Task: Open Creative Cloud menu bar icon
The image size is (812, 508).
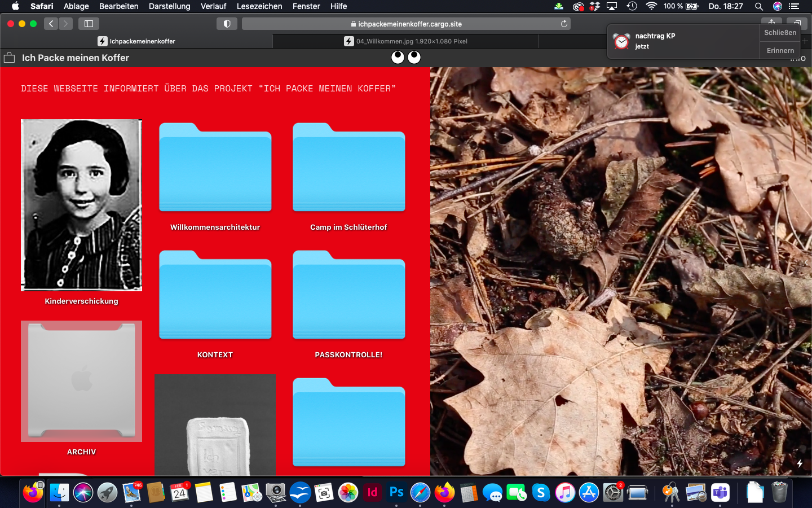Action: (x=578, y=6)
